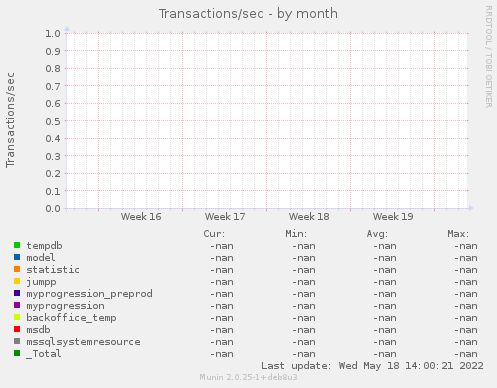Click the myprogression purple legend swatch
This screenshot has width=497, height=388.
[17, 305]
